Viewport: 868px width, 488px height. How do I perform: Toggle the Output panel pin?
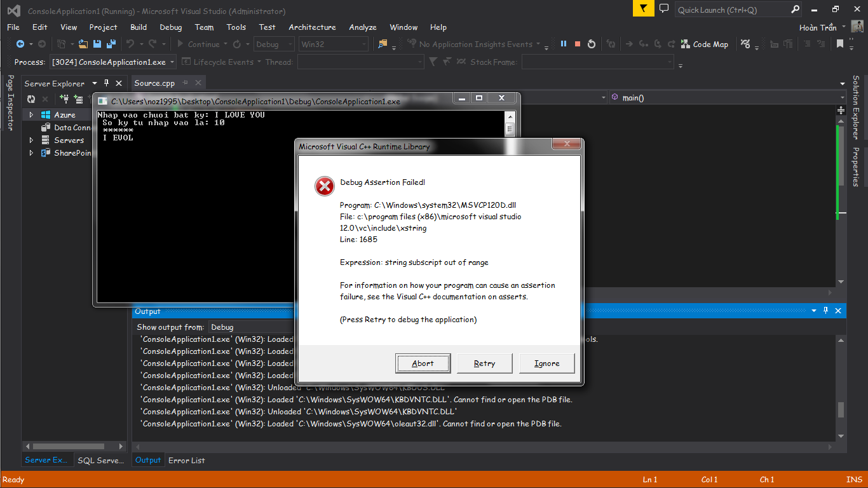[x=826, y=311]
